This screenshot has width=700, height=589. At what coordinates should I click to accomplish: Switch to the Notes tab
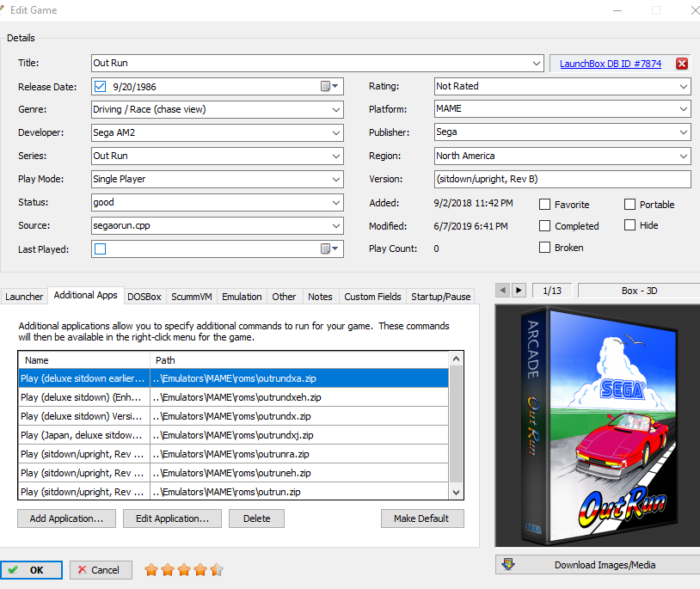[320, 297]
